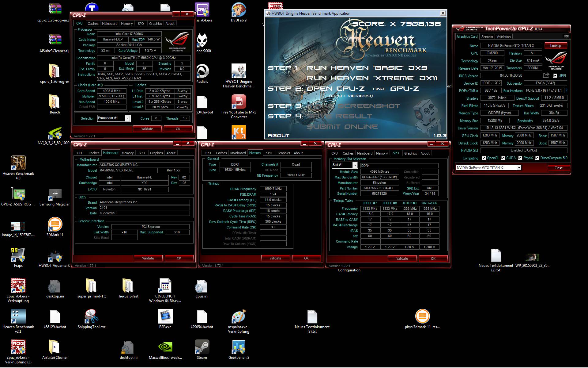
Task: Open phys.3dmark-11-res file icon
Action: click(x=422, y=316)
